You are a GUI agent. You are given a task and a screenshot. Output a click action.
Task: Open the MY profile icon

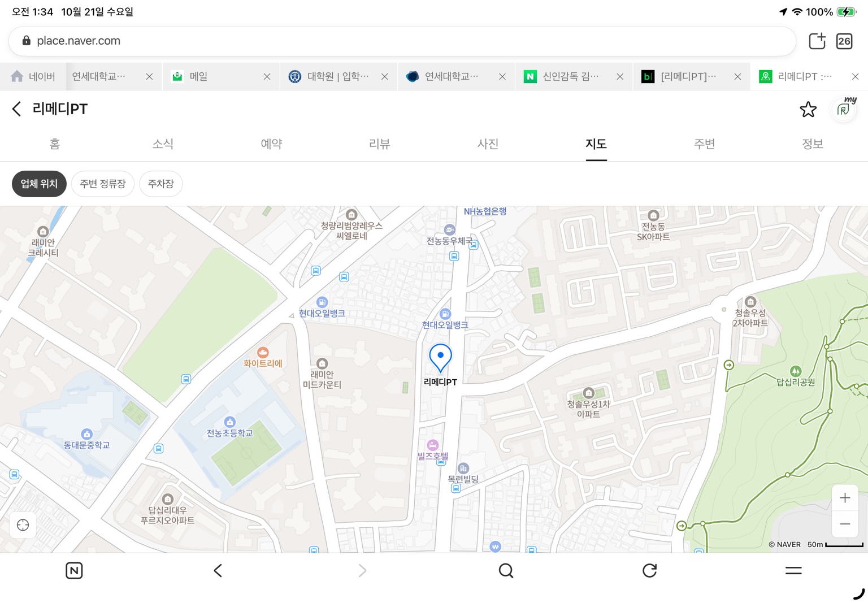(844, 108)
